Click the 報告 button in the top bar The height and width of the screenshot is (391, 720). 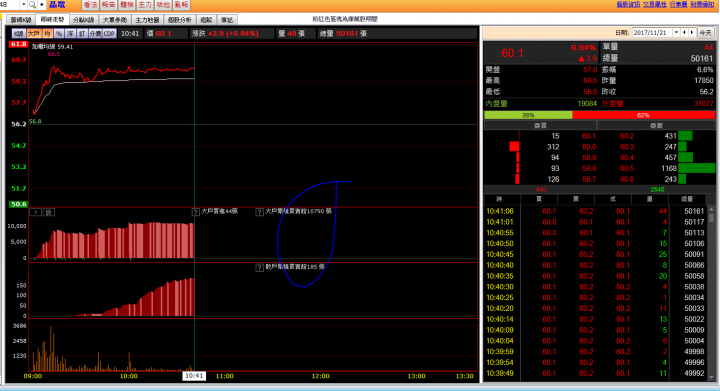108,5
